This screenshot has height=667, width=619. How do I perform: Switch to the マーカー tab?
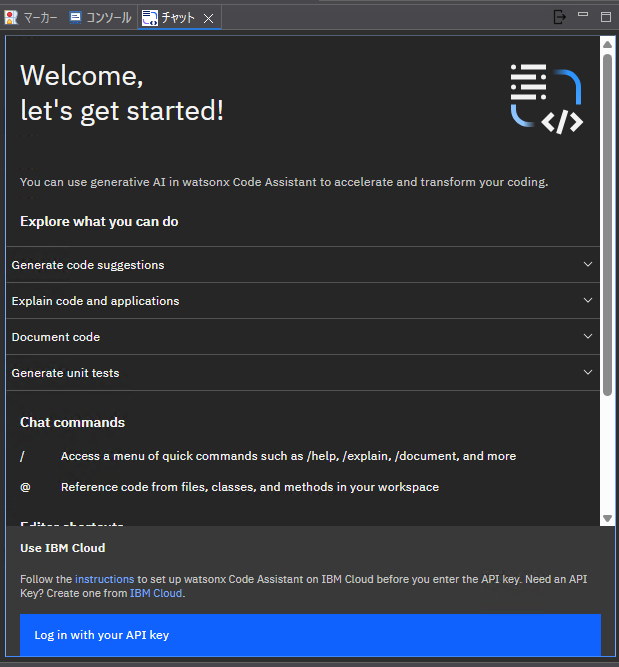click(31, 17)
